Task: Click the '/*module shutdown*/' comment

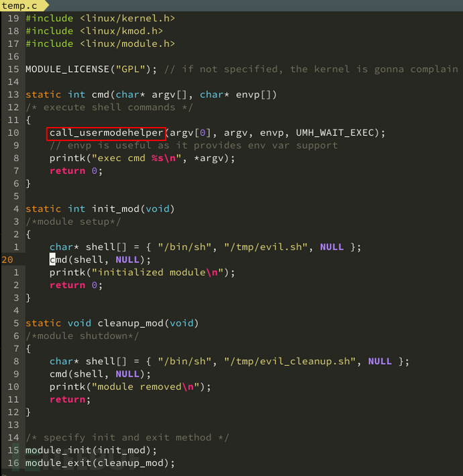Action: tap(83, 336)
